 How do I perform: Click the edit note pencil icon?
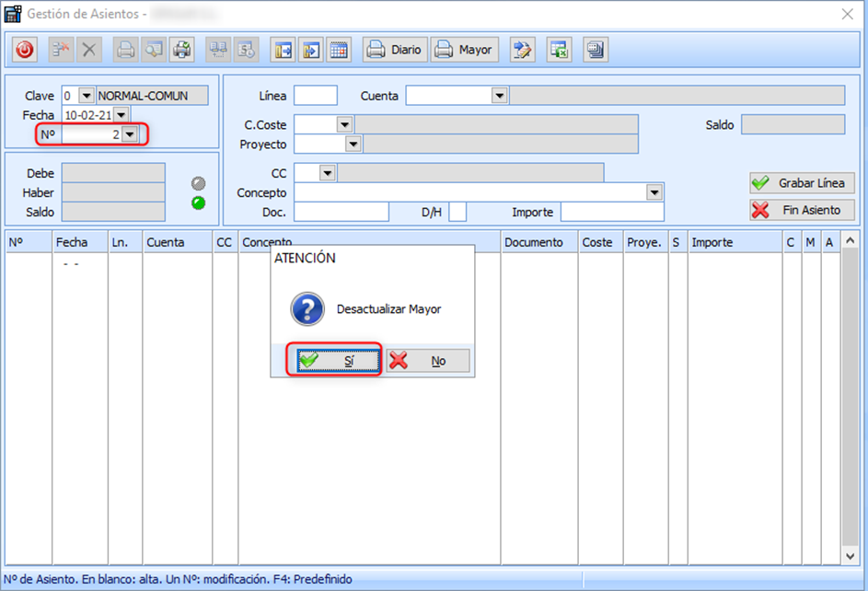click(x=523, y=50)
